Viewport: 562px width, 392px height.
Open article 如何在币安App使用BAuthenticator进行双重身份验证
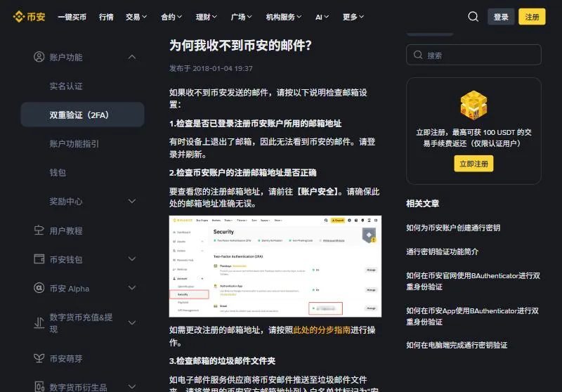click(x=472, y=316)
